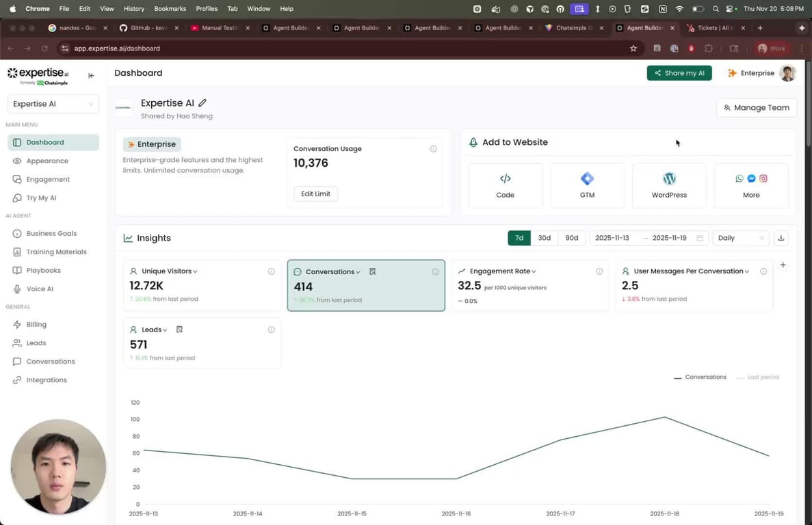Expand the Leads metric dropdown

[x=165, y=330]
